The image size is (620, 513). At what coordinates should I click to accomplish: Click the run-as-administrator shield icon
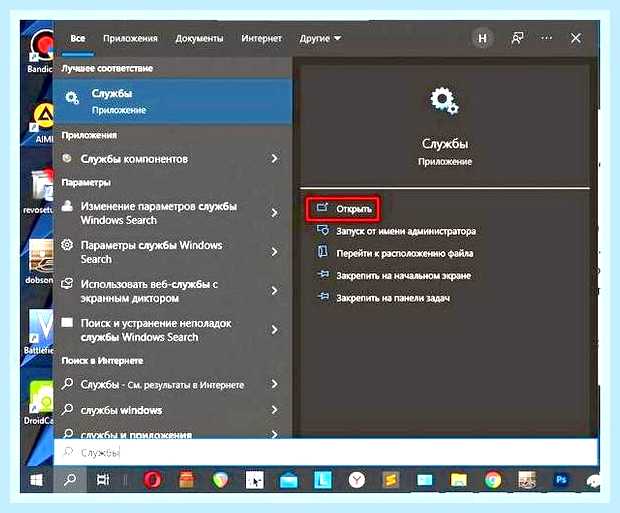[x=323, y=230]
